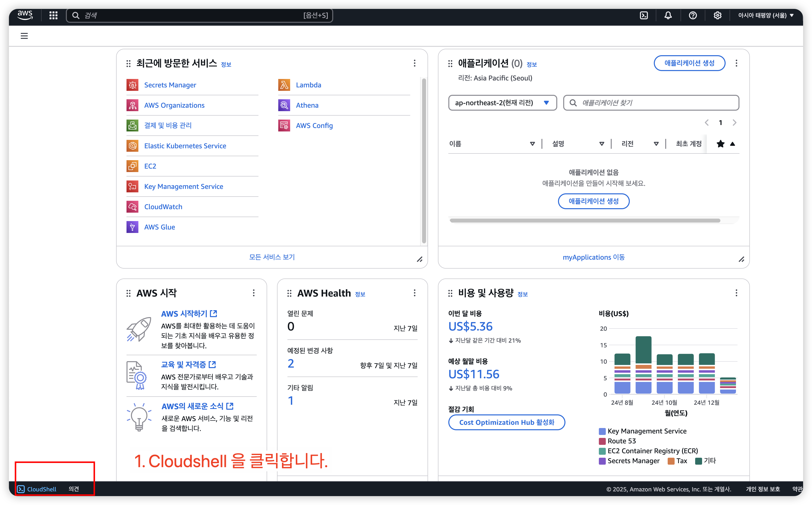Open the recently visited widget options menu
This screenshot has height=505, width=812.
click(x=414, y=63)
